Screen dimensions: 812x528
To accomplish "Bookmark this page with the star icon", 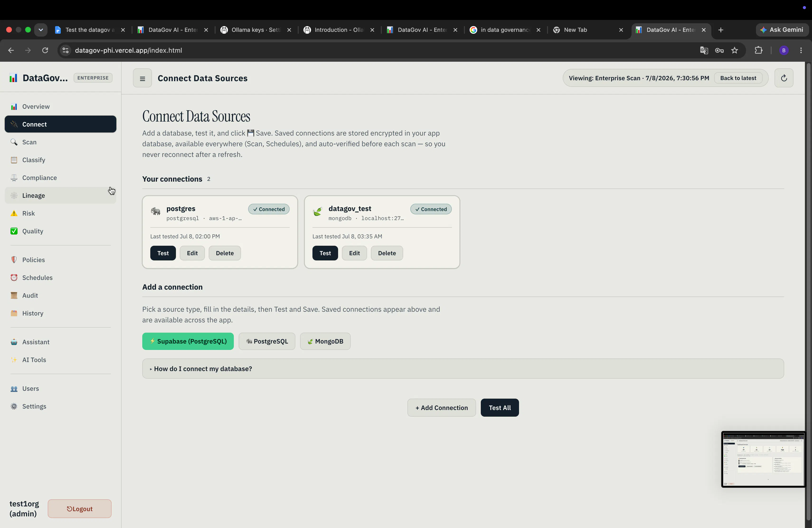I will tap(735, 50).
